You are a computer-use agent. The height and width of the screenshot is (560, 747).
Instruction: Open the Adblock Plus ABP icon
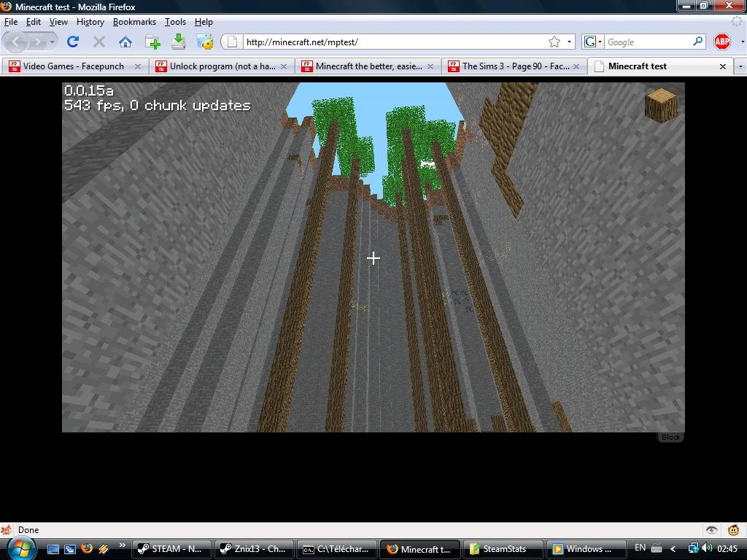pos(721,42)
